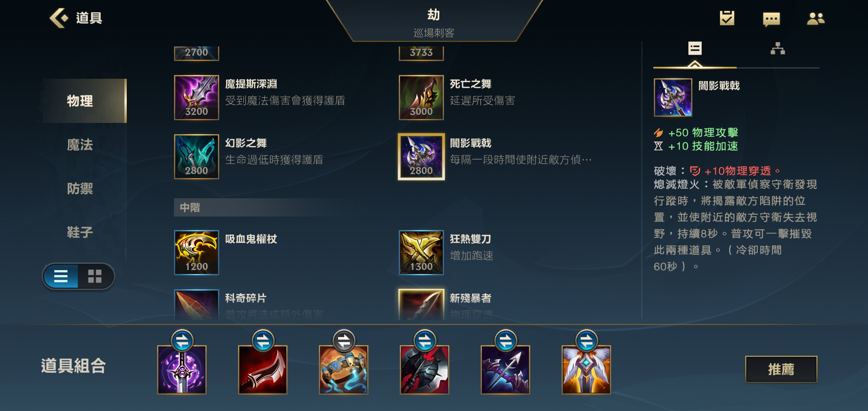Select the 死亡之舞 item icon

pos(421,97)
